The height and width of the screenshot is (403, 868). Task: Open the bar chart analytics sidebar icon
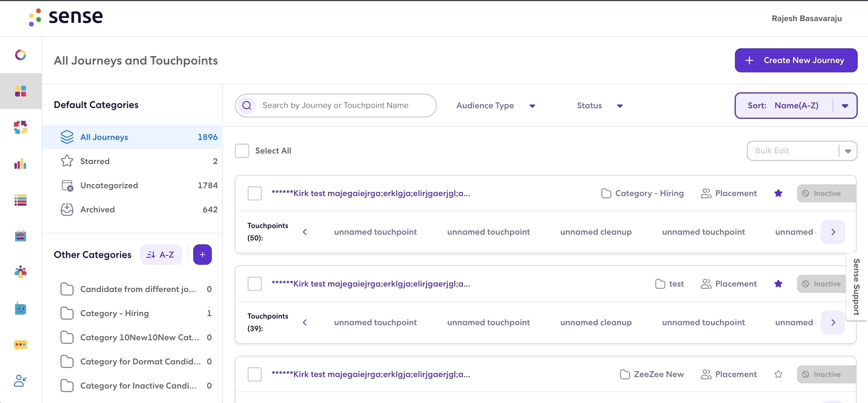coord(21,163)
